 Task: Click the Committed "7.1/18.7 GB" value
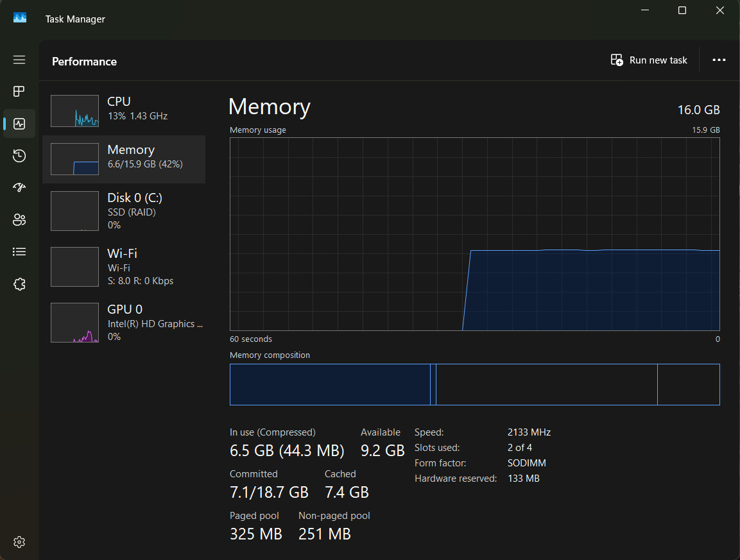(x=269, y=492)
